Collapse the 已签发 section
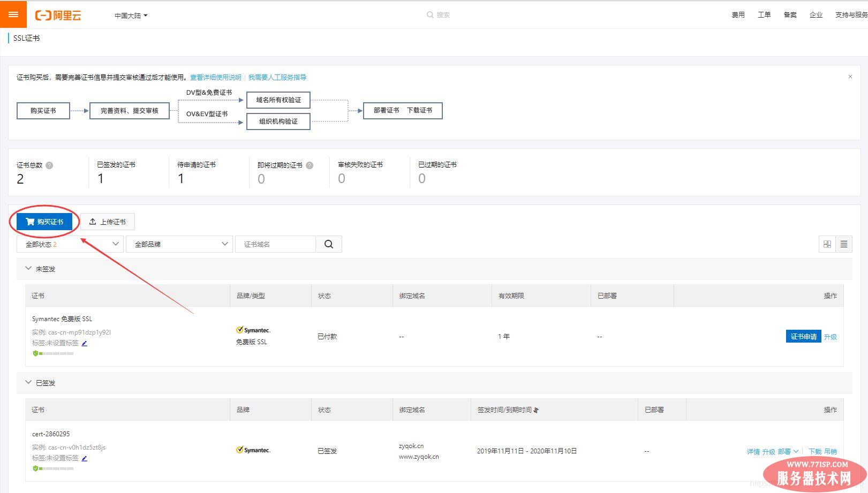The image size is (868, 493). (x=28, y=383)
